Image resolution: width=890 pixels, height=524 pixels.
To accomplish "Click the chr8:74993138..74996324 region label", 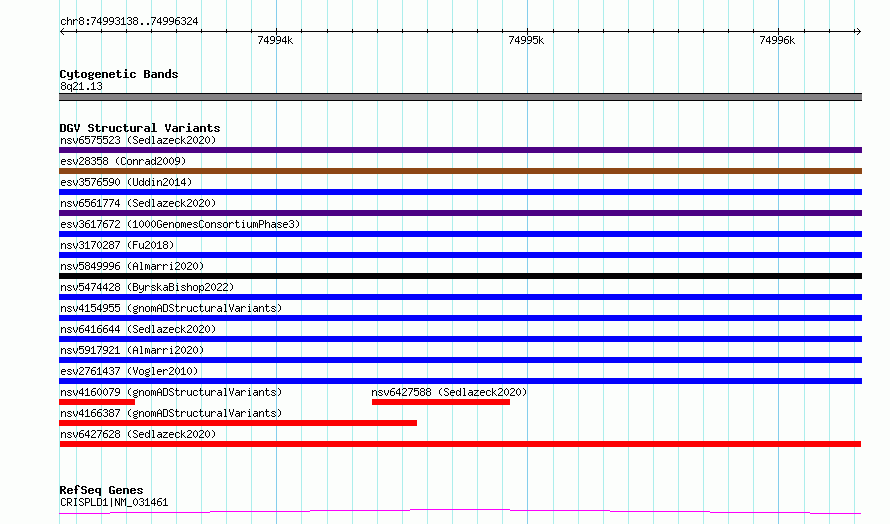I will pyautogui.click(x=129, y=22).
